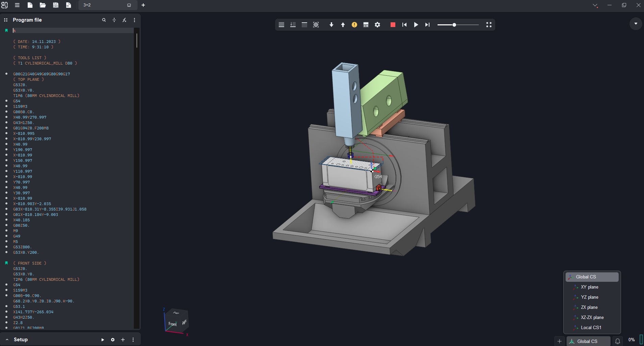Click the save file icon
The image size is (644, 346).
tap(56, 5)
